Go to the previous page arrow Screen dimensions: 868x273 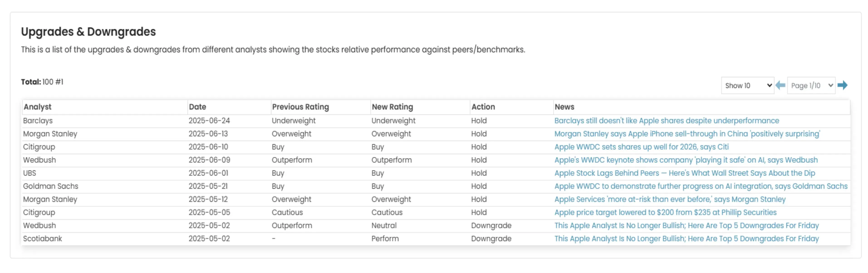[780, 85]
